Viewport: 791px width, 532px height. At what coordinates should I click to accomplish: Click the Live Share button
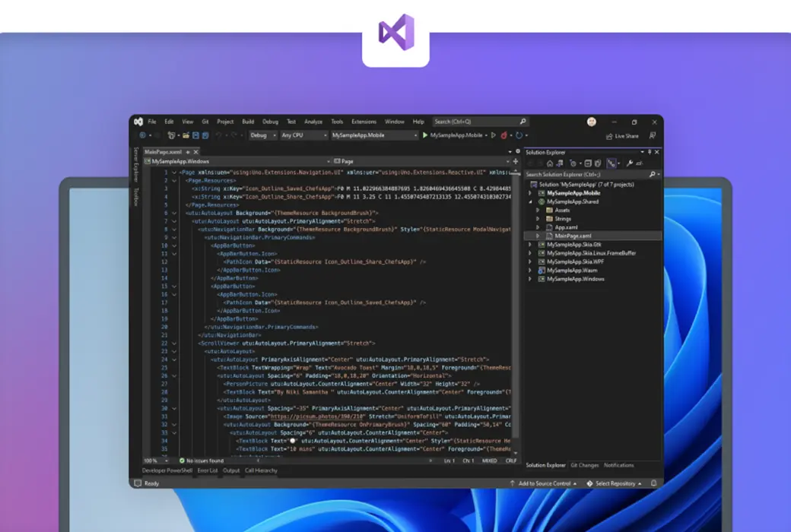coord(622,136)
